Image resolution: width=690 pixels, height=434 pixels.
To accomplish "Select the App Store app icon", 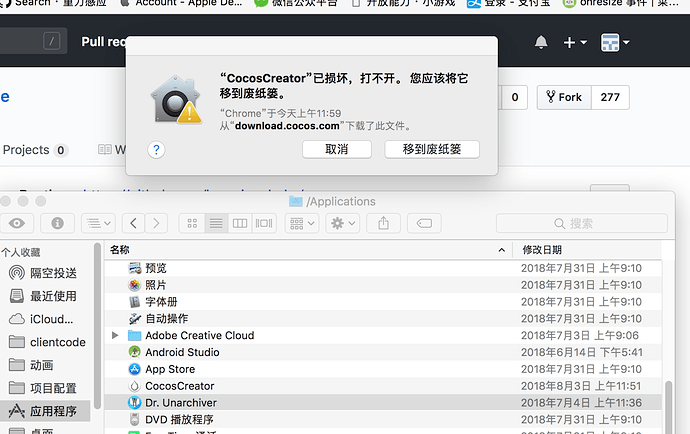I will click(134, 369).
